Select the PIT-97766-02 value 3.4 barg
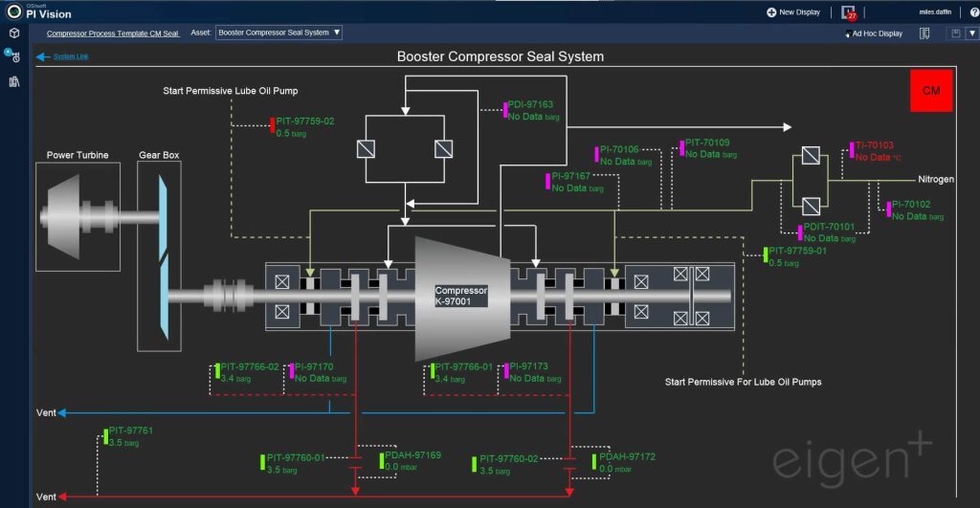The image size is (980, 508). click(235, 378)
